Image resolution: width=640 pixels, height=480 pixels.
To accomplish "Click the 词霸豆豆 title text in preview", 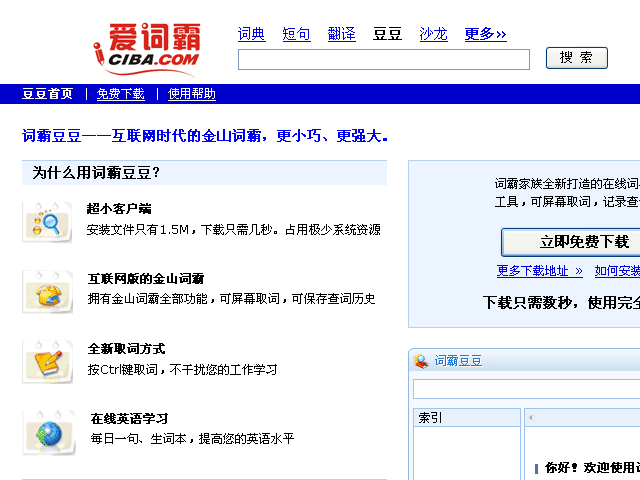I will coord(458,361).
